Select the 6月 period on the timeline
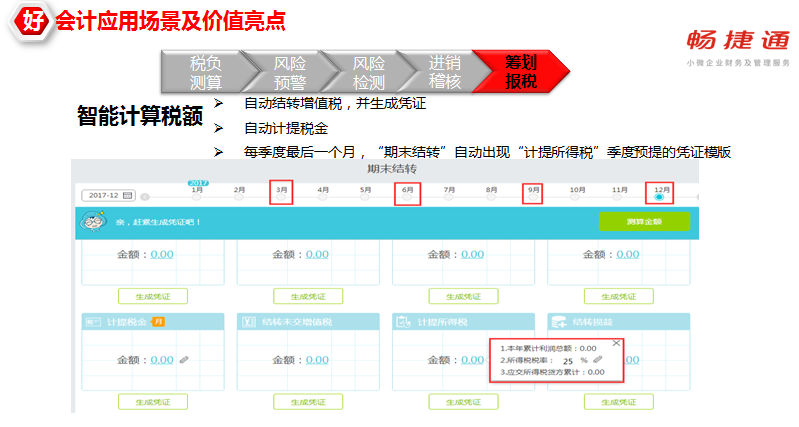 pos(407,196)
